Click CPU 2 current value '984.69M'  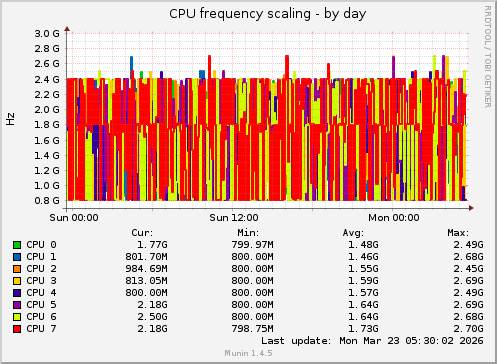(146, 269)
